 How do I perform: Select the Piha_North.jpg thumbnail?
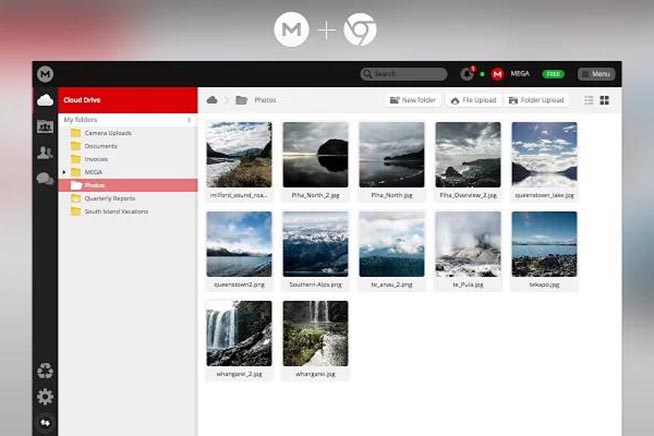392,155
